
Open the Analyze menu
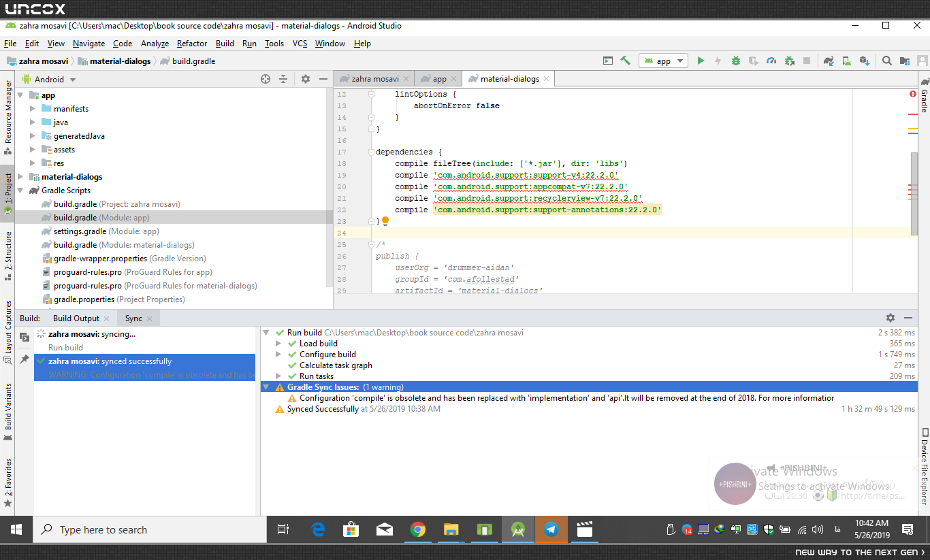tap(155, 44)
